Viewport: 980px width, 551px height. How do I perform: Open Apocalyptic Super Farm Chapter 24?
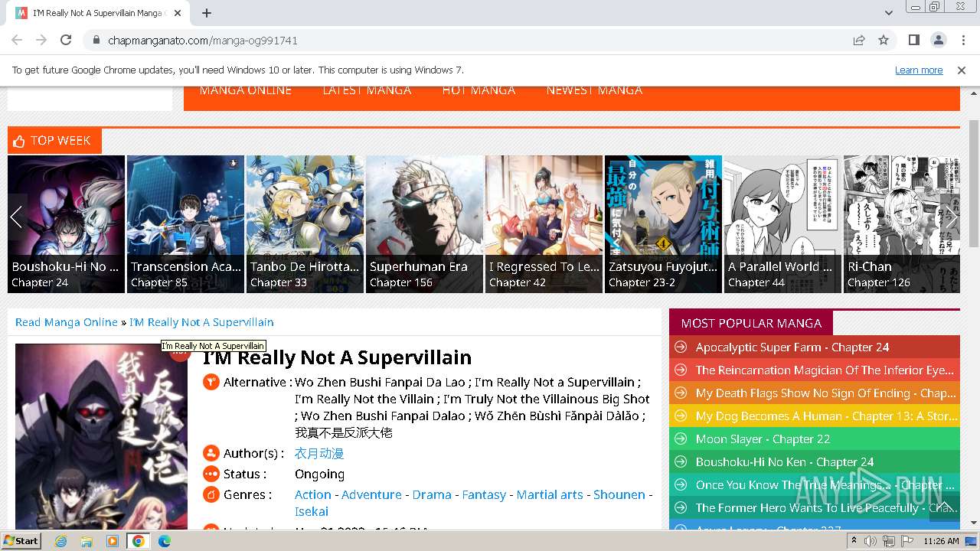click(792, 347)
